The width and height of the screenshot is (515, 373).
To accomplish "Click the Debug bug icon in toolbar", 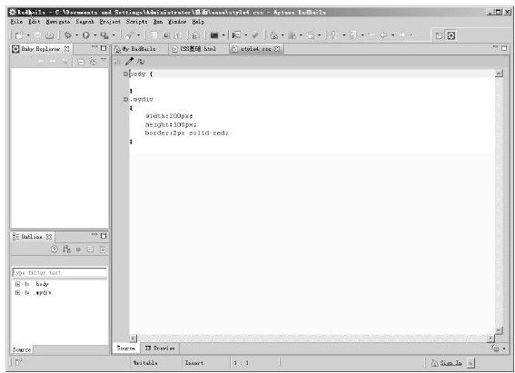I will 68,35.
